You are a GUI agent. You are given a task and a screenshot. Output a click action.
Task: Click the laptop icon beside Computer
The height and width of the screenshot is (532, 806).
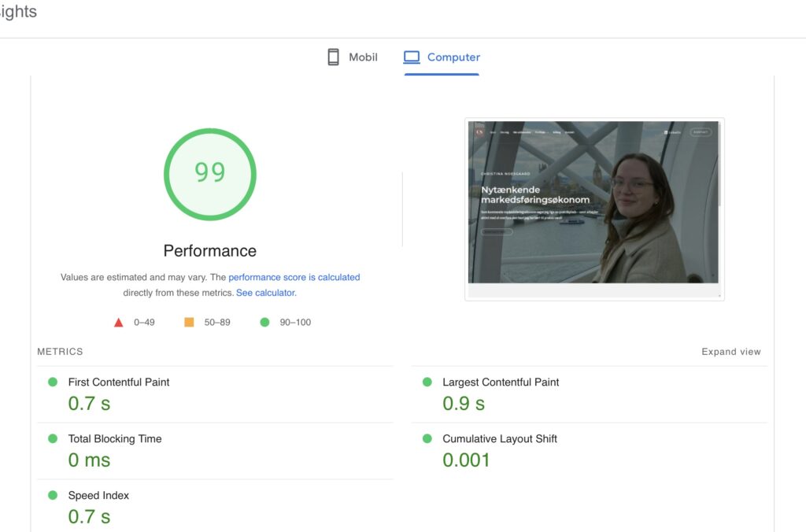(411, 57)
